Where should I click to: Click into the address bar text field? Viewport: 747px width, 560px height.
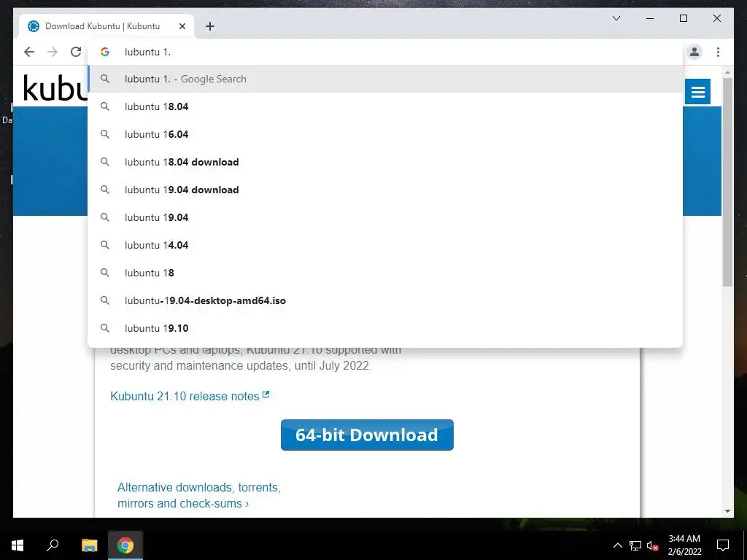pyautogui.click(x=385, y=52)
